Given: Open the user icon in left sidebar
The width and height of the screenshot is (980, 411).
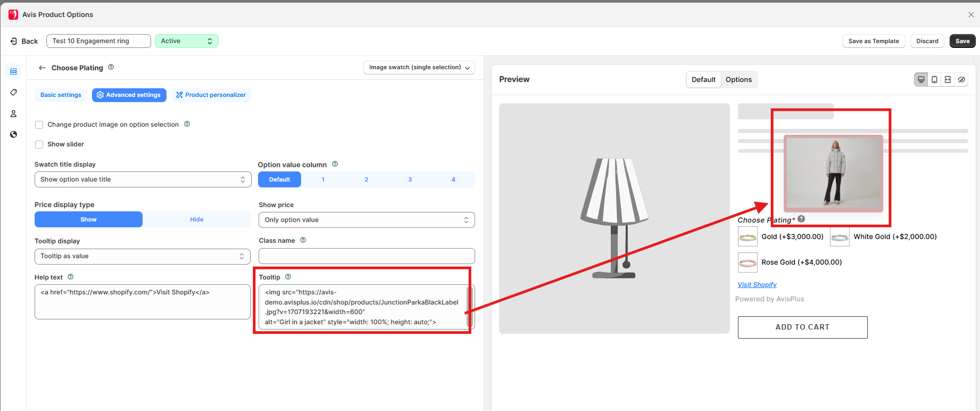Looking at the screenshot, I should tap(14, 113).
